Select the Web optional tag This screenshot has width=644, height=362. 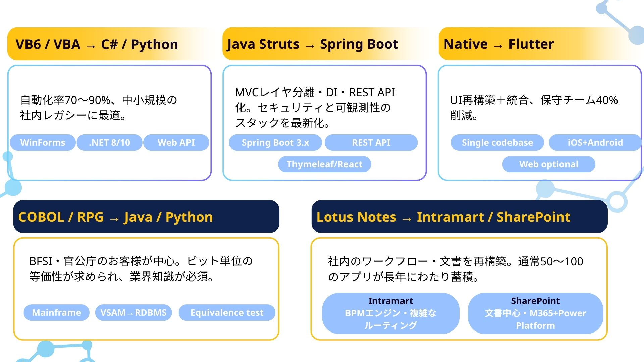(549, 164)
